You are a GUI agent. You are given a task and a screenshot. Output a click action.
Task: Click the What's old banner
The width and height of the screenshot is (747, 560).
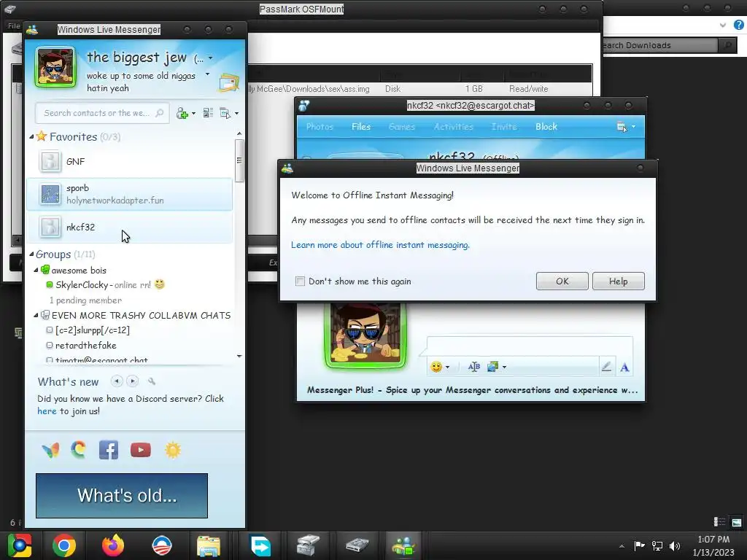[x=122, y=496]
